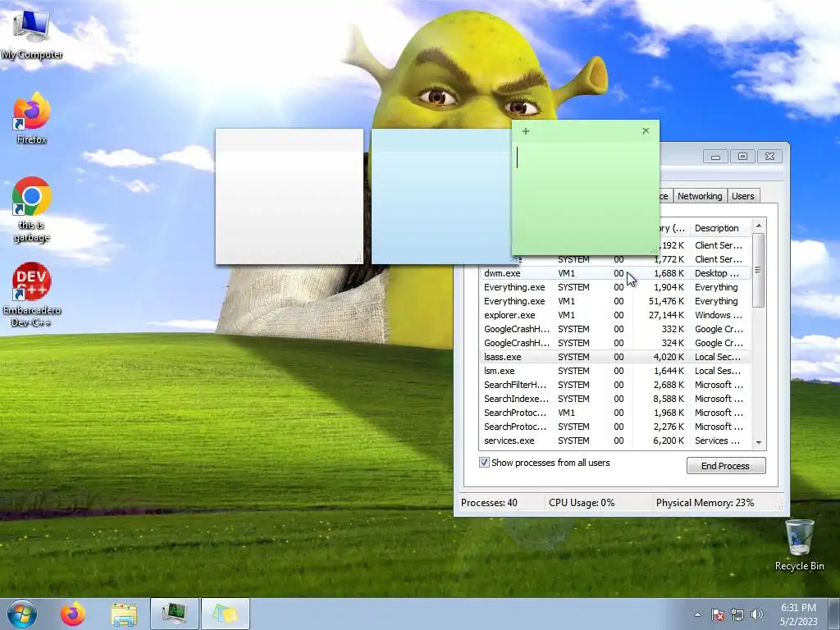Select the SearchFilterH... process row

pos(615,385)
